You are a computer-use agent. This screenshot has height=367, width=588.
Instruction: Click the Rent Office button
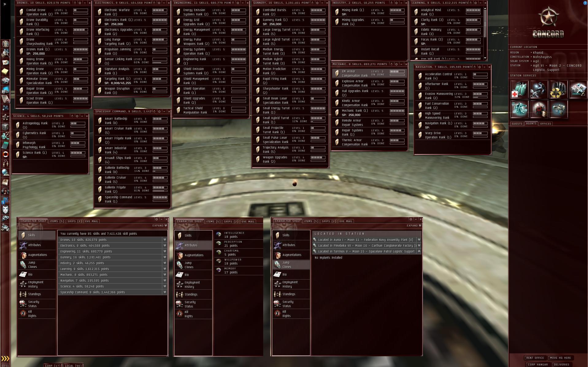pos(535,358)
